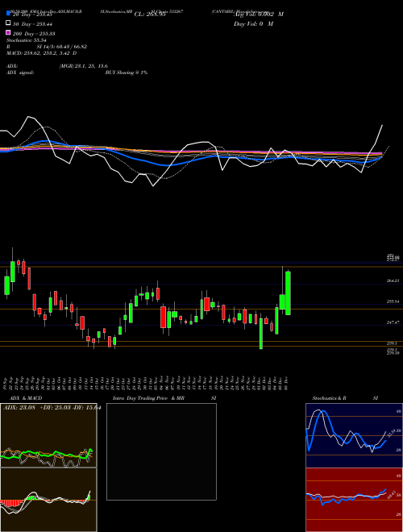Select the 20 Day value 258.43 text
The height and width of the screenshot is (532, 403).
[x=42, y=15]
